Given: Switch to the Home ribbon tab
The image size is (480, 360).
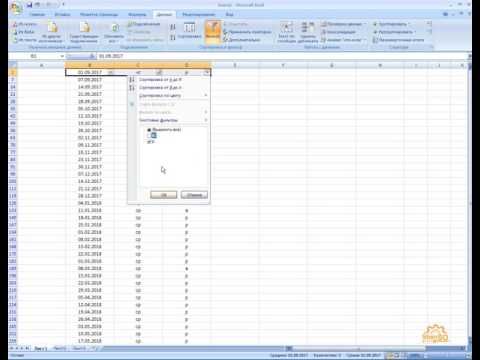Looking at the screenshot, I should (x=37, y=14).
